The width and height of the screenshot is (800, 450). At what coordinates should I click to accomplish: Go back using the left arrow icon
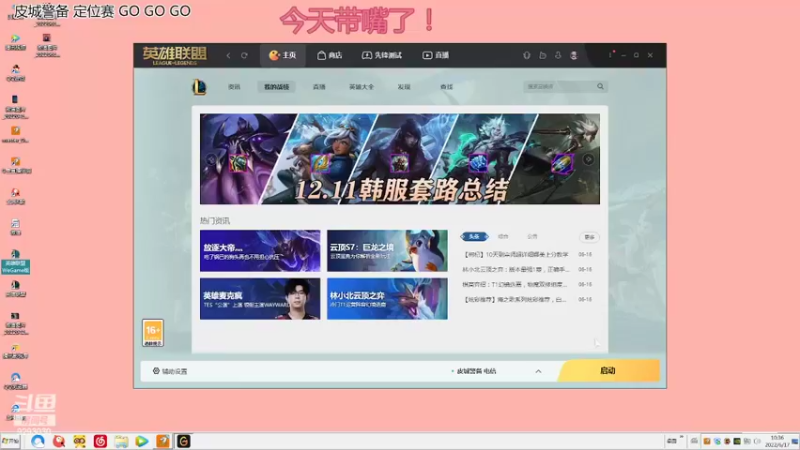pos(228,55)
